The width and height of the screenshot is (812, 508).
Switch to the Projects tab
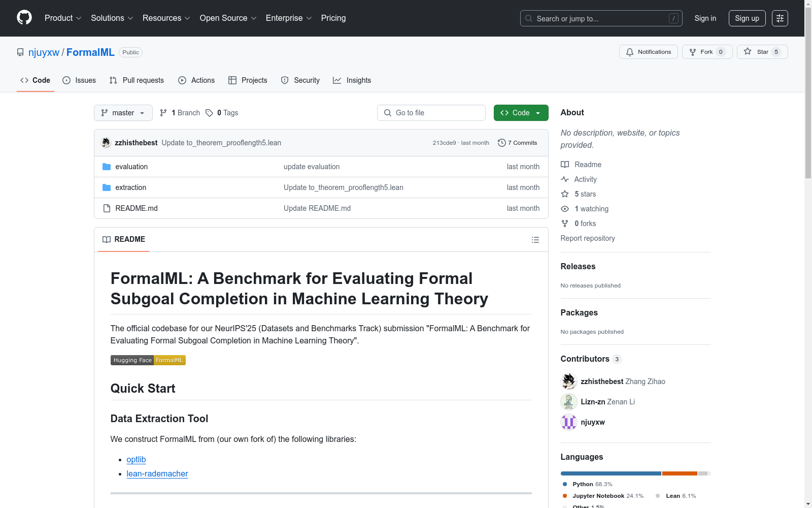click(x=248, y=80)
